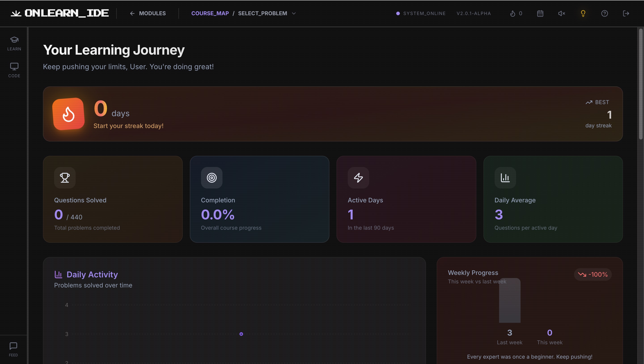
Task: Click the streak flame counter in header
Action: (516, 13)
